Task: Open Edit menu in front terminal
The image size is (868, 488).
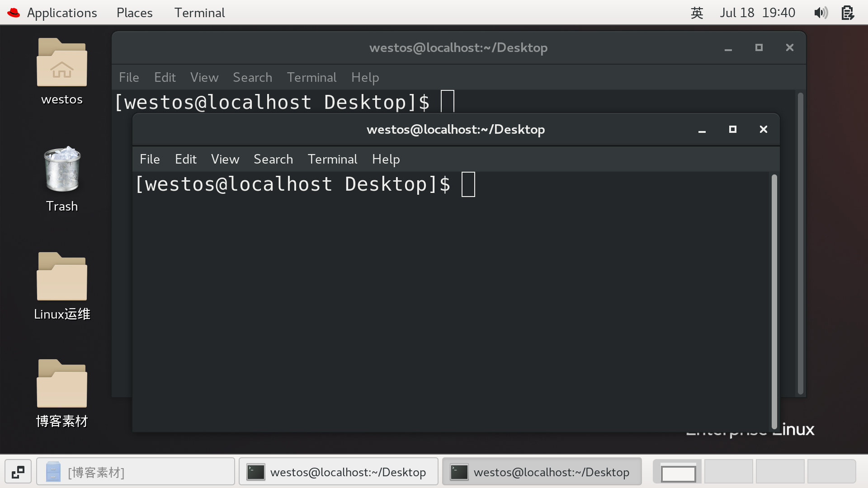Action: coord(186,159)
